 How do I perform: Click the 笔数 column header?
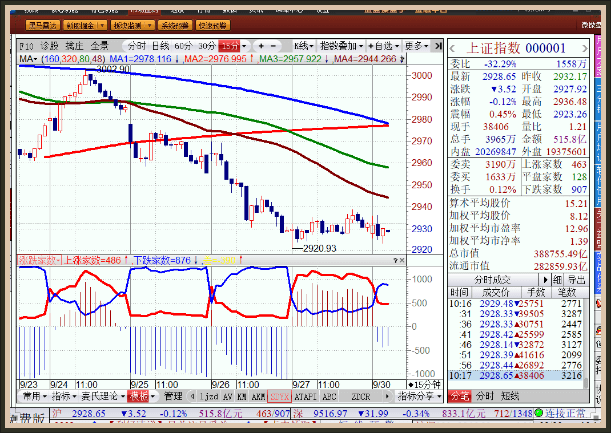pos(566,292)
